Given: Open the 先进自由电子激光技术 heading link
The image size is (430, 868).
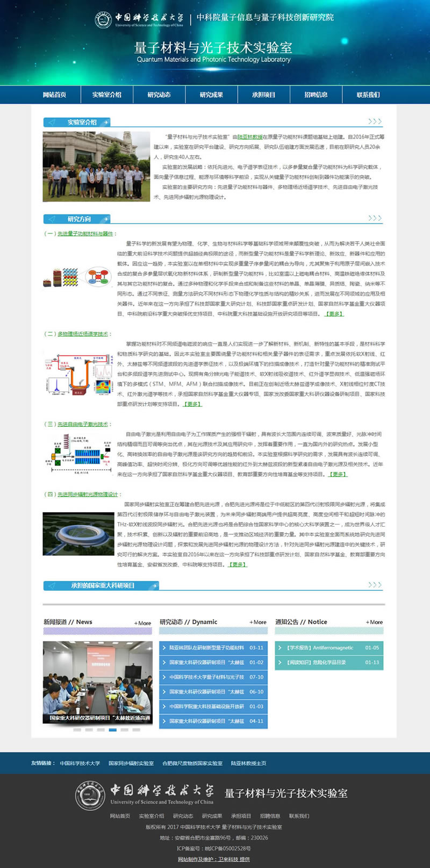Looking at the screenshot, I should pyautogui.click(x=83, y=424).
